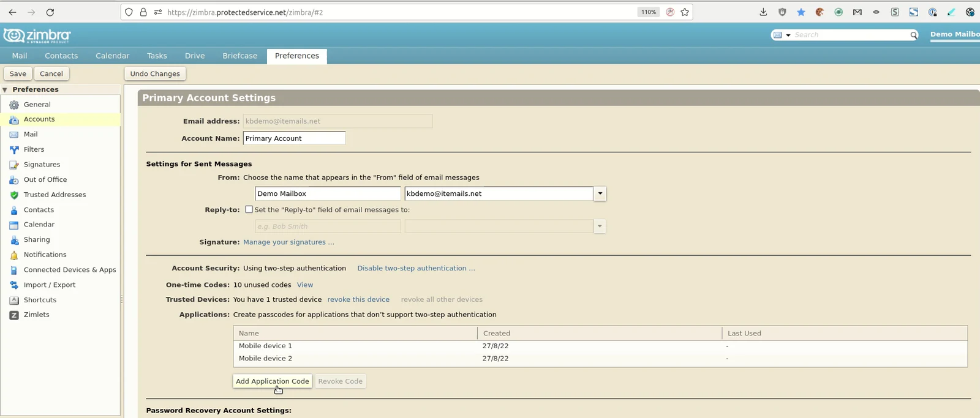Click the Shortcuts icon in sidebar
980x418 pixels.
point(14,300)
